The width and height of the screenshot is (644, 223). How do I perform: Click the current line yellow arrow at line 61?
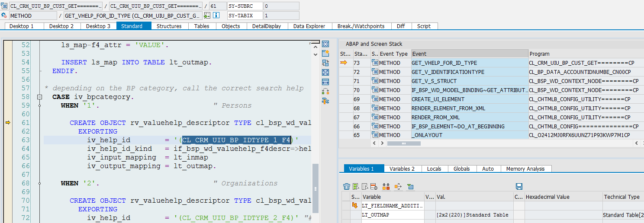(8, 123)
